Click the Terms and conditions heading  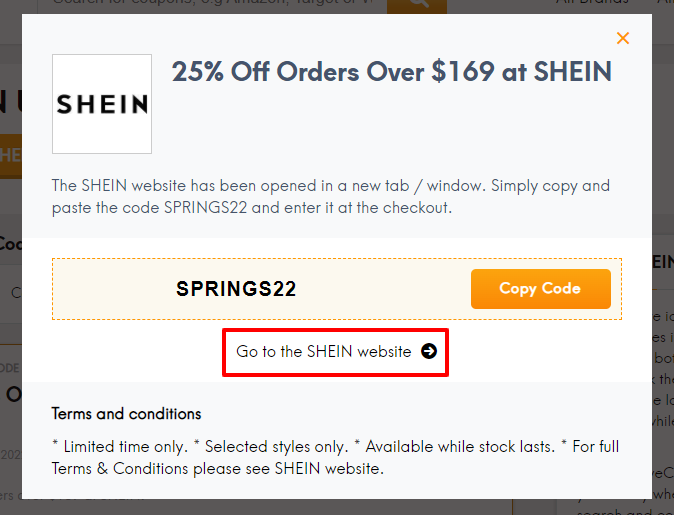126,414
